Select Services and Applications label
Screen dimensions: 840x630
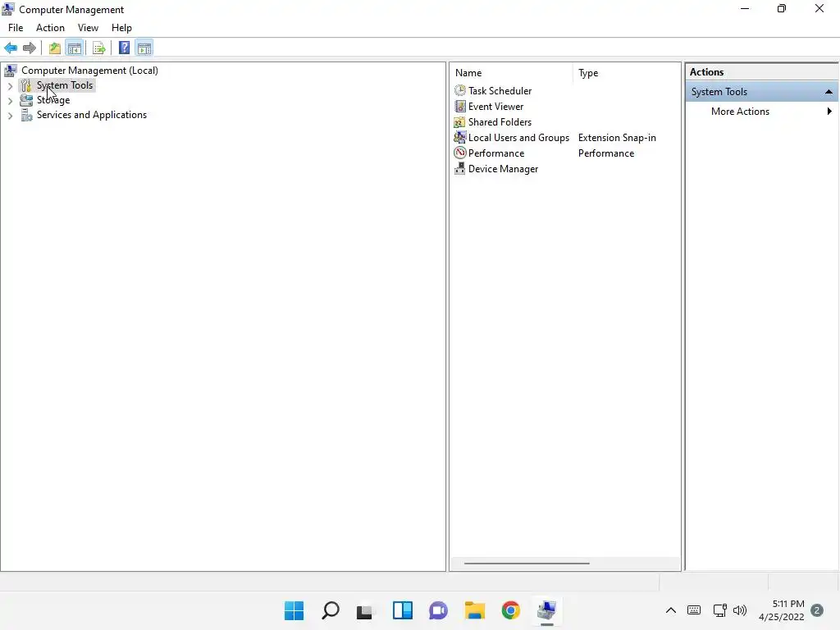(x=92, y=115)
